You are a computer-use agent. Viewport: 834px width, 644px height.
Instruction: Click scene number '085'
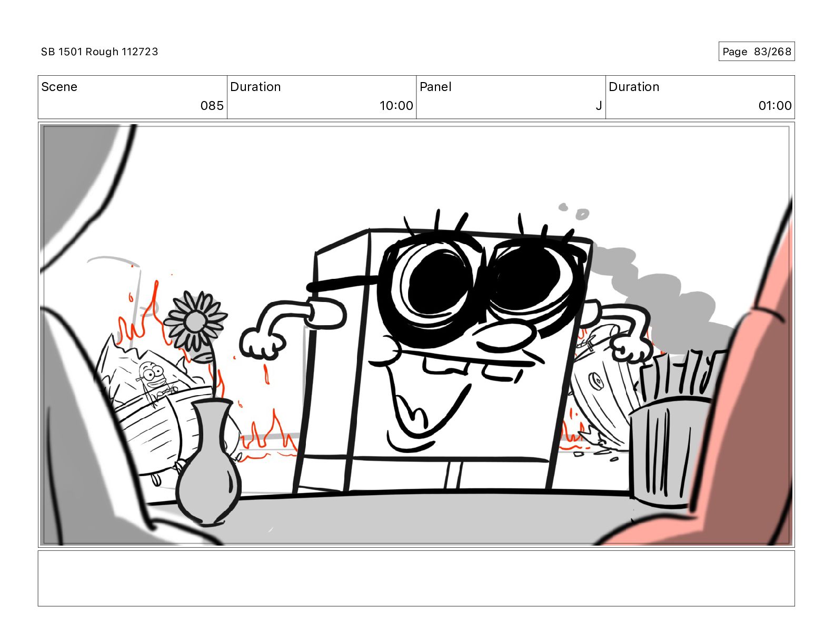pos(212,106)
